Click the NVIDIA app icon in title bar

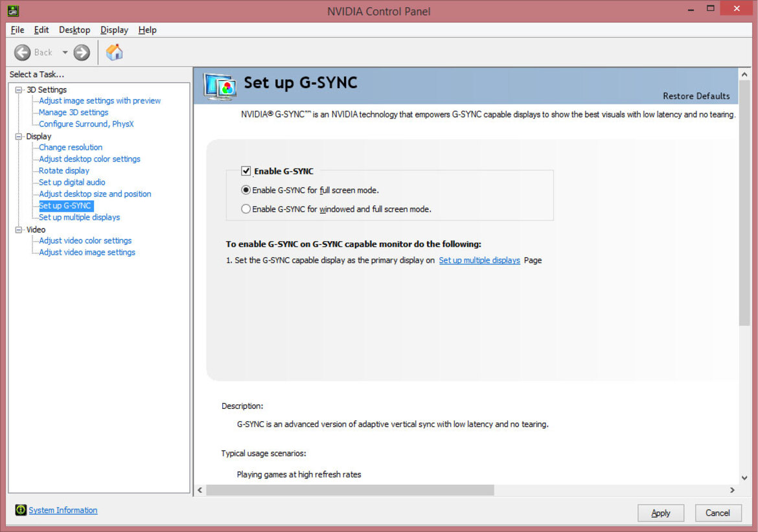click(x=13, y=10)
